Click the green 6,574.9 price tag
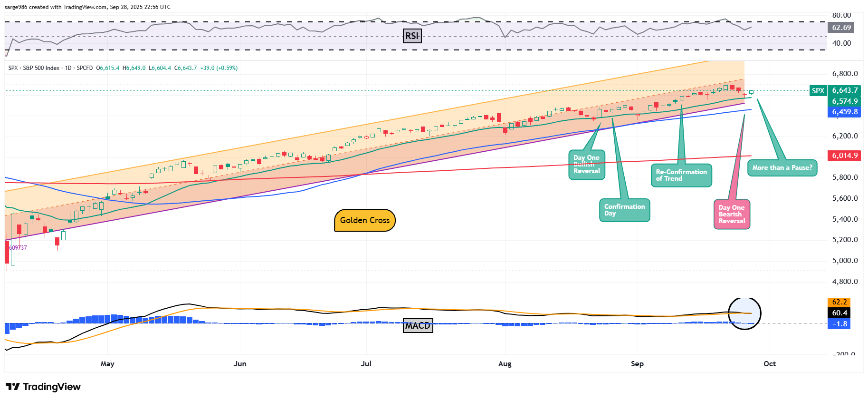 [x=844, y=101]
